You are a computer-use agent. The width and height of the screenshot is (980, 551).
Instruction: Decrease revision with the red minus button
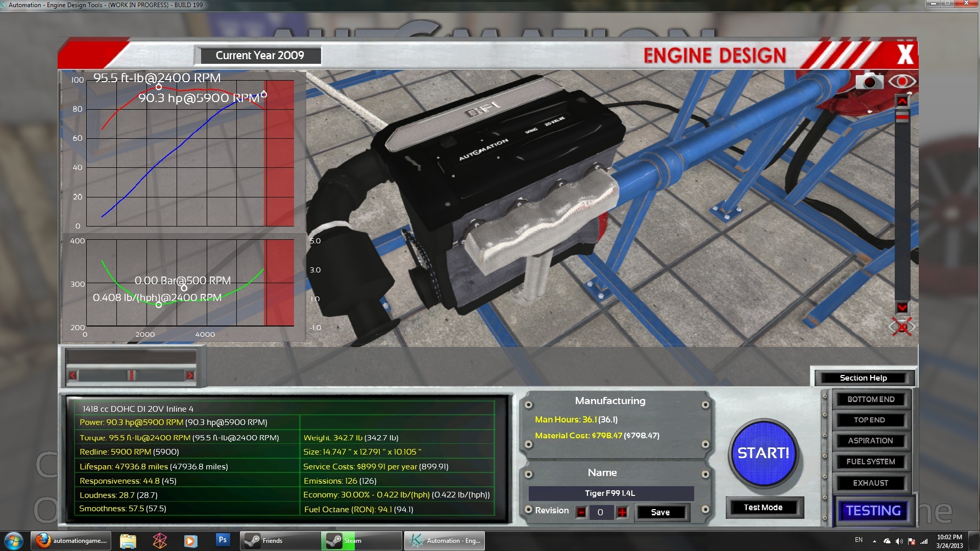pyautogui.click(x=581, y=512)
